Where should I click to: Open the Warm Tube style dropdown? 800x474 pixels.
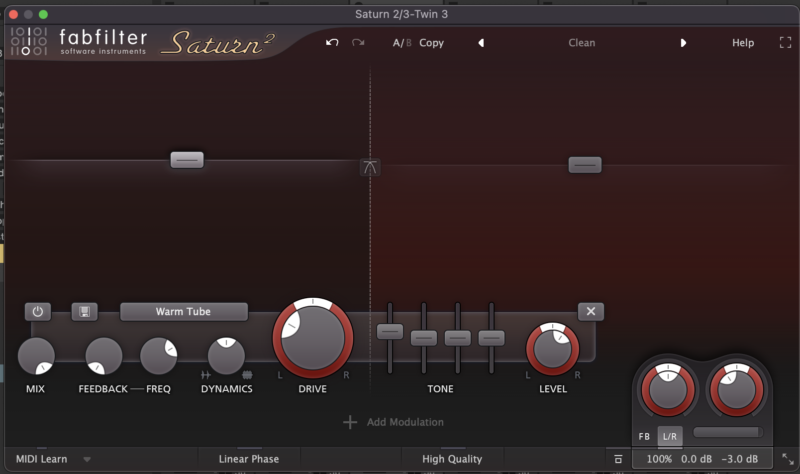coord(184,311)
